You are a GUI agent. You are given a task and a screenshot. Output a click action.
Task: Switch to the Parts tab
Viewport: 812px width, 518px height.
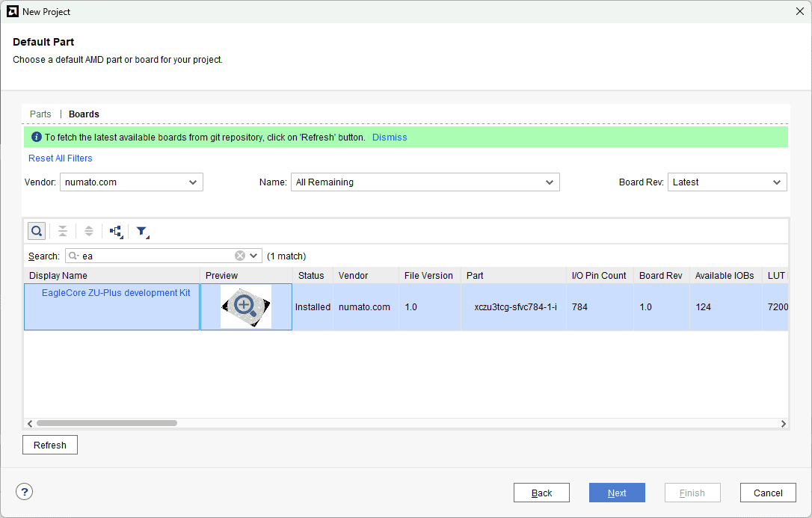tap(40, 114)
